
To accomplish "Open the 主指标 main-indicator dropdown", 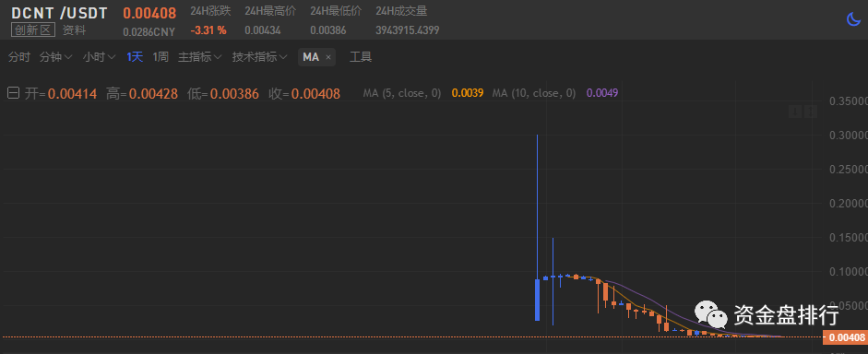I will point(200,57).
